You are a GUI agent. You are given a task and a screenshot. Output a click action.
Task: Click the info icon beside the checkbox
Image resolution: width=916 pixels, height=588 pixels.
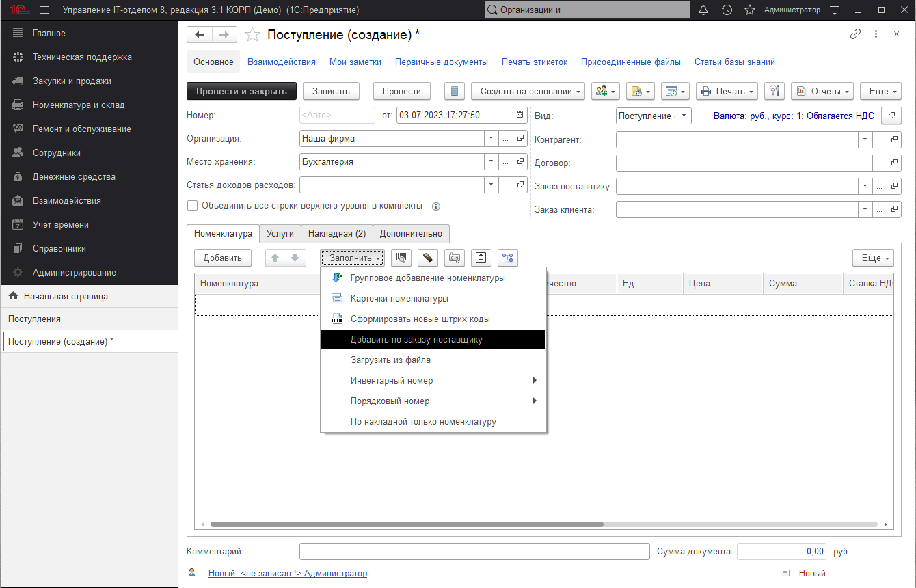pos(436,205)
